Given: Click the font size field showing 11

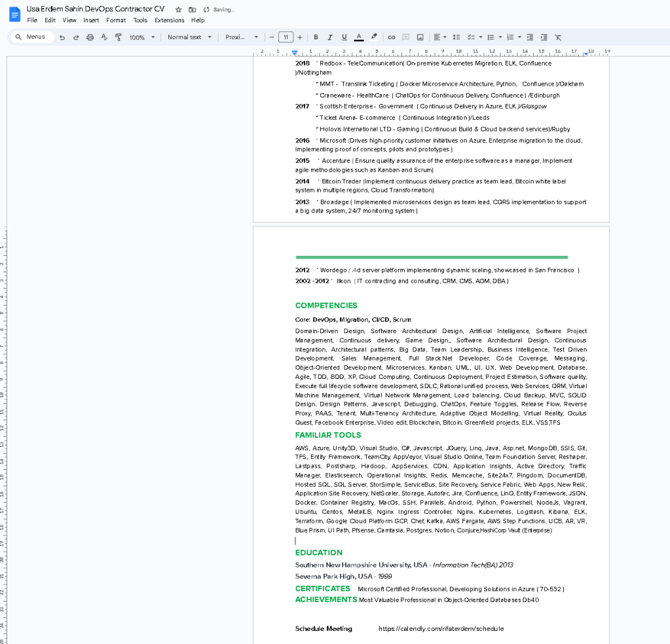Looking at the screenshot, I should point(286,37).
